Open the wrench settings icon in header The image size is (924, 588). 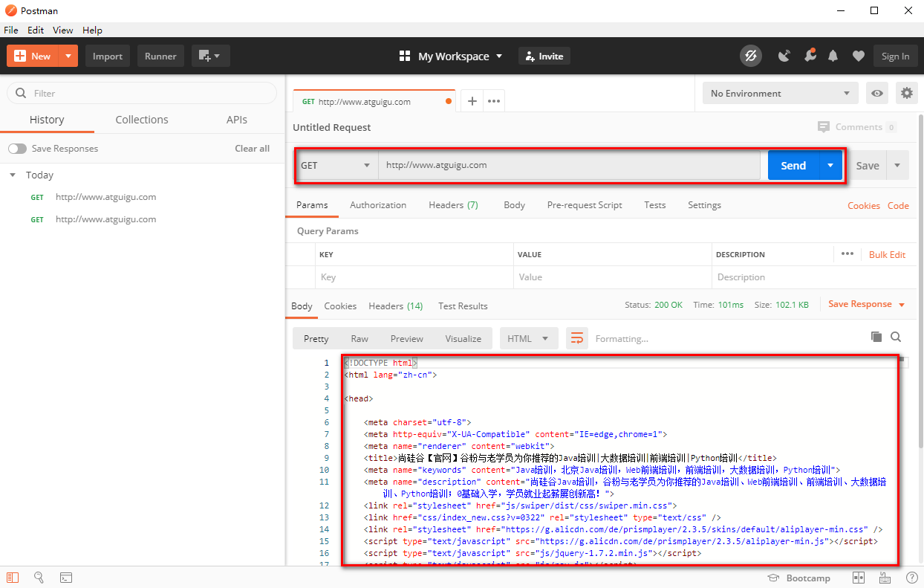[810, 56]
